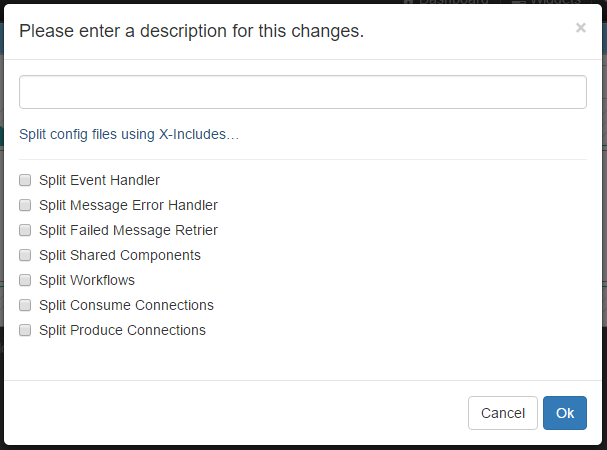This screenshot has width=607, height=450.
Task: Collapse the Split config files using X-Includes section
Action: (x=129, y=134)
